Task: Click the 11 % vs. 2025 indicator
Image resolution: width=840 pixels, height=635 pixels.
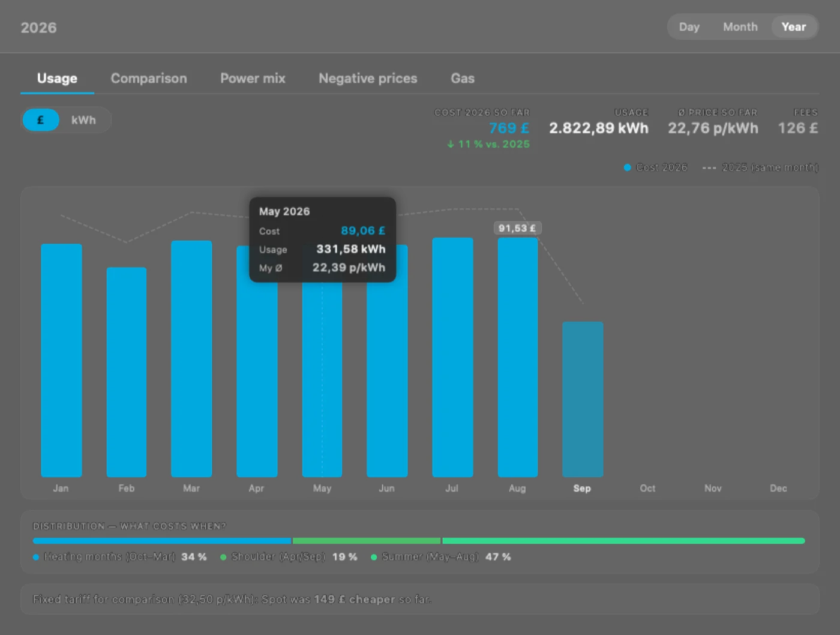Action: tap(488, 144)
